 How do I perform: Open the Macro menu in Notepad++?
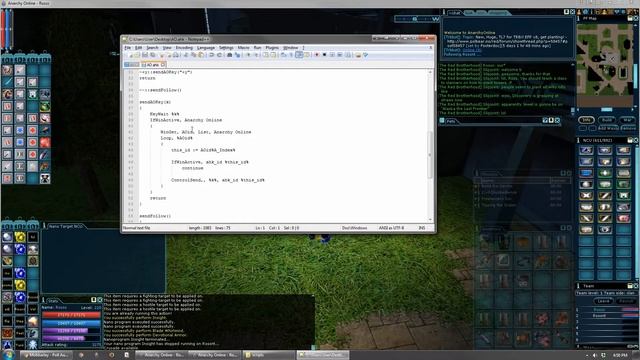243,48
